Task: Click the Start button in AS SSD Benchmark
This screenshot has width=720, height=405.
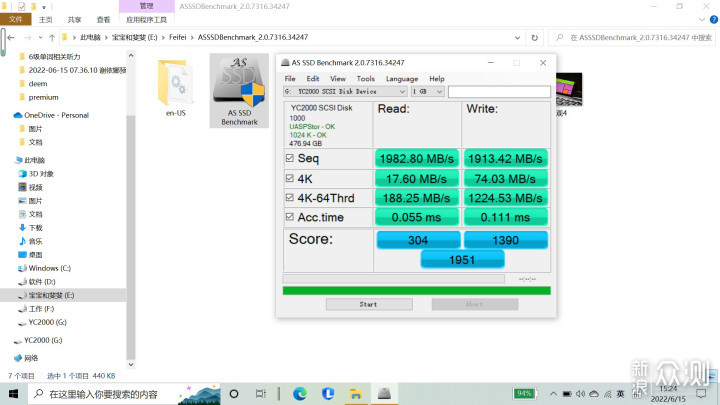Action: 369,304
